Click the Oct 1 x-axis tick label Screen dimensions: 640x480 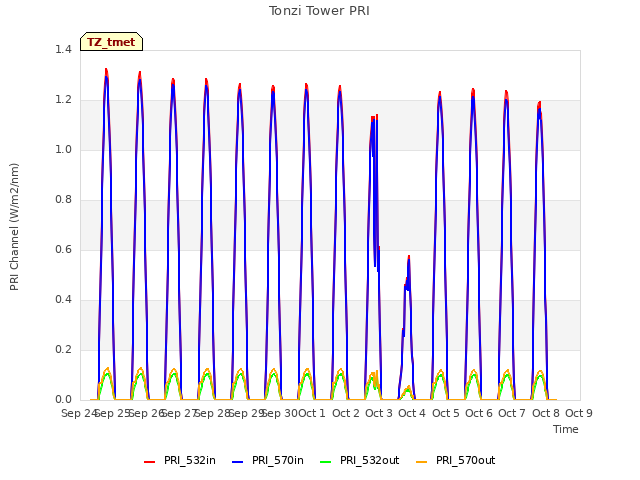coord(312,413)
